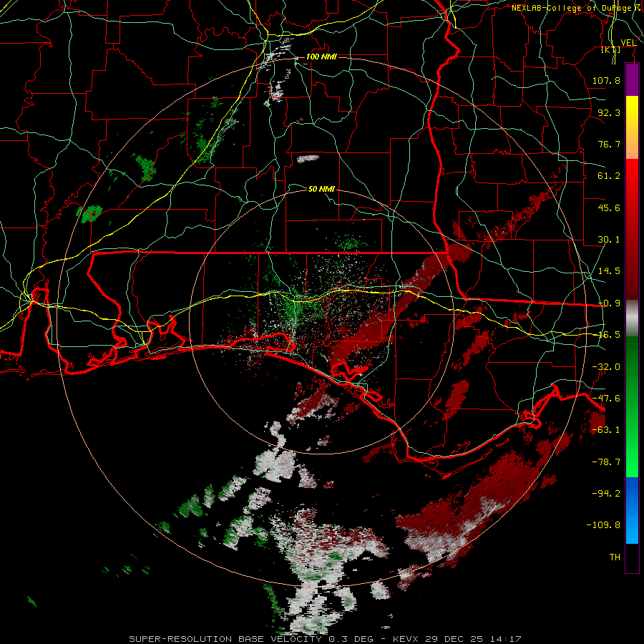Click the -94.2 scale value
Screen dimensions: 644x644
(x=606, y=493)
